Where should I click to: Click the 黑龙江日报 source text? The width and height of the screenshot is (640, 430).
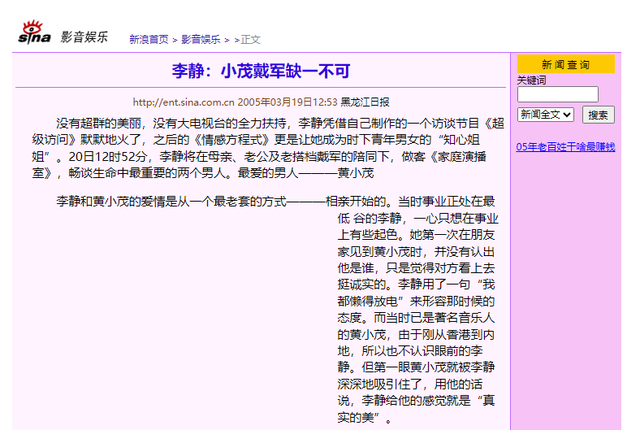coord(365,102)
